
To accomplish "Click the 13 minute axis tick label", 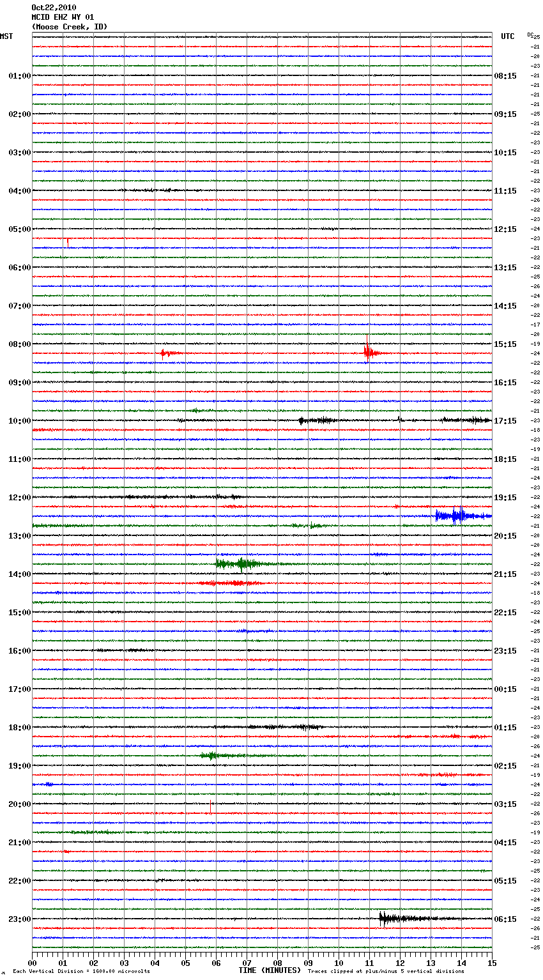I will tap(431, 963).
